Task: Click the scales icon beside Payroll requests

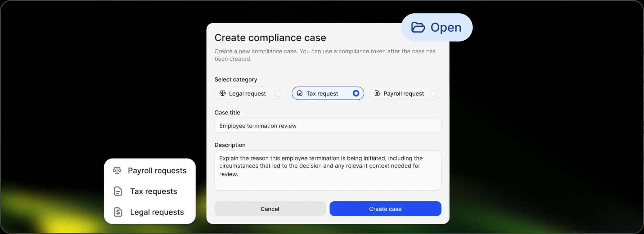Action: (117, 171)
